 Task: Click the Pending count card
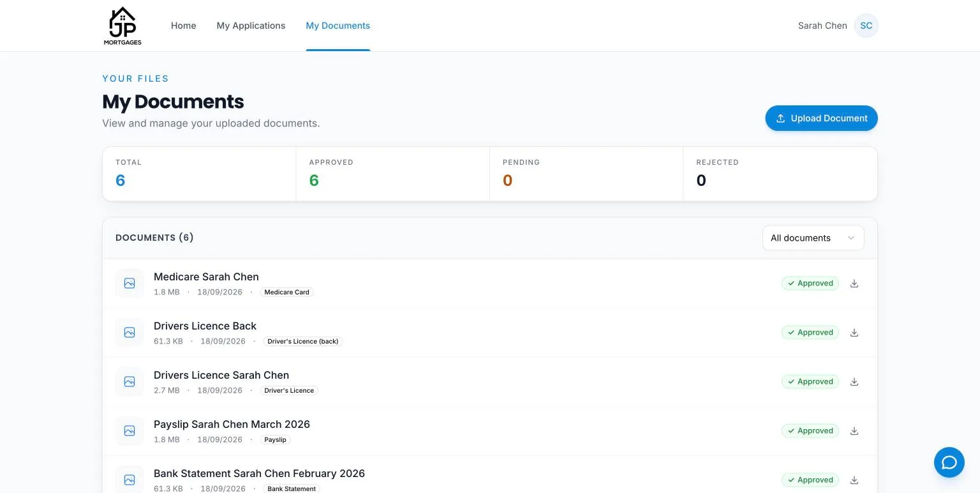(x=586, y=174)
